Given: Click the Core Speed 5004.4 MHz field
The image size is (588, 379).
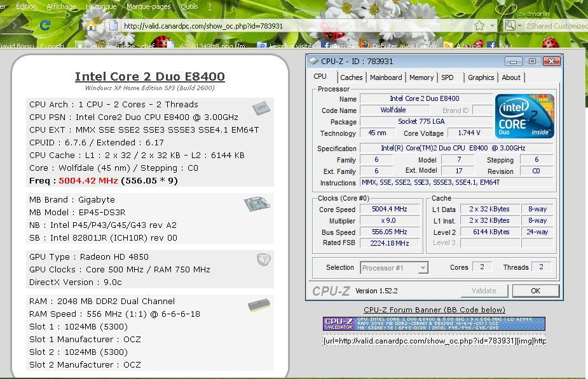Looking at the screenshot, I should (390, 209).
